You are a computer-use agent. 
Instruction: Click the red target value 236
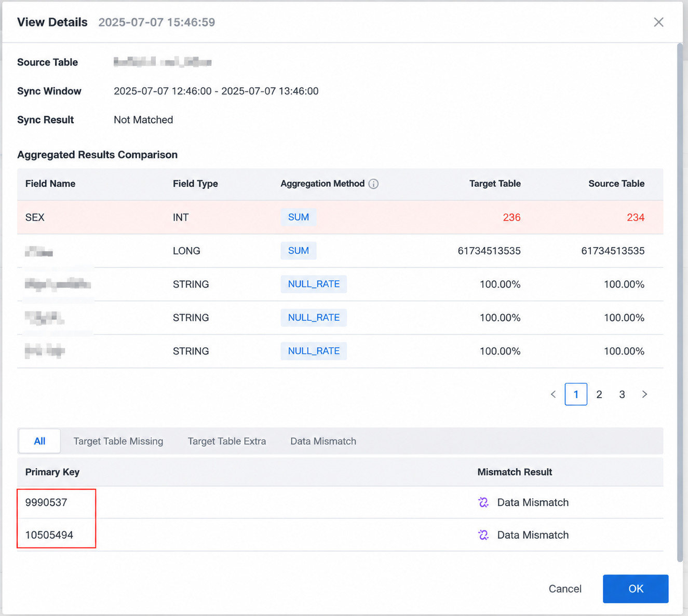point(511,217)
